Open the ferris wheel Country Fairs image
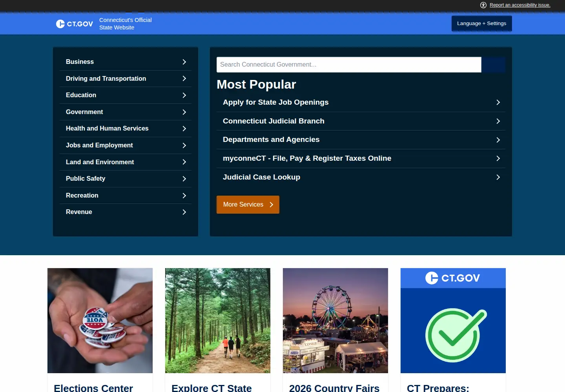 coord(335,321)
